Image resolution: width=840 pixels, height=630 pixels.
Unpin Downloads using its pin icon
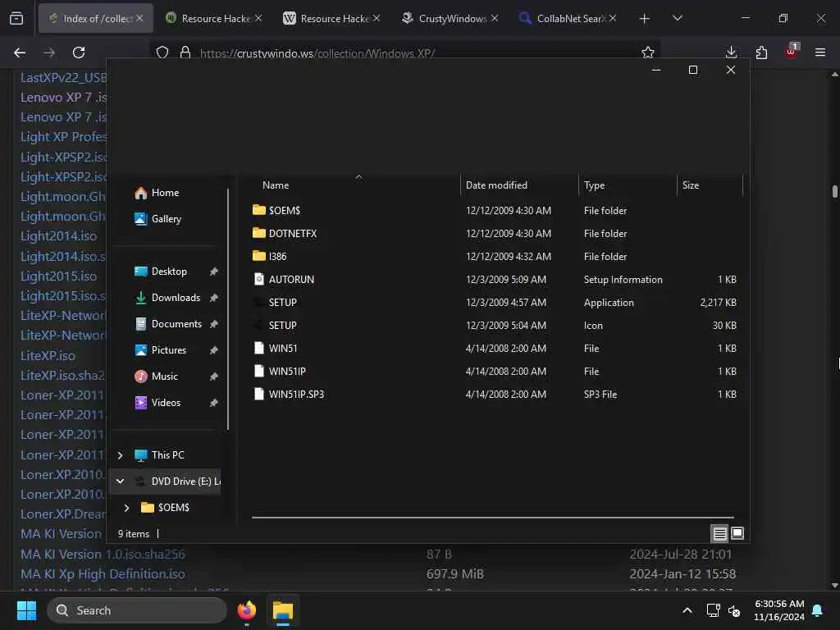click(214, 298)
